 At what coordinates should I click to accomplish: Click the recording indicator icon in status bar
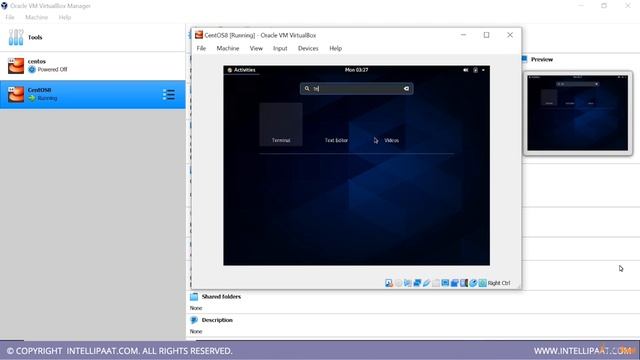tap(455, 283)
